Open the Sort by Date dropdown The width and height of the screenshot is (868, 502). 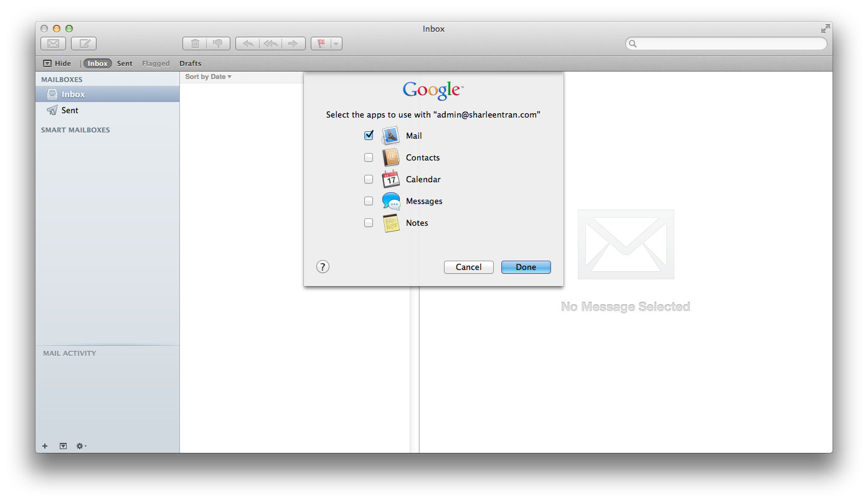pyautogui.click(x=209, y=77)
